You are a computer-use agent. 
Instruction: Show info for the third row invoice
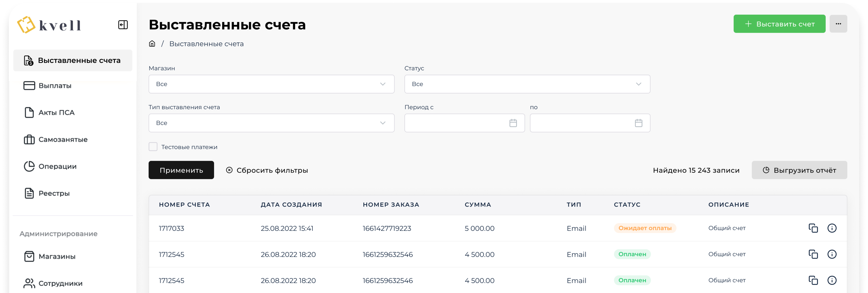pyautogui.click(x=832, y=280)
